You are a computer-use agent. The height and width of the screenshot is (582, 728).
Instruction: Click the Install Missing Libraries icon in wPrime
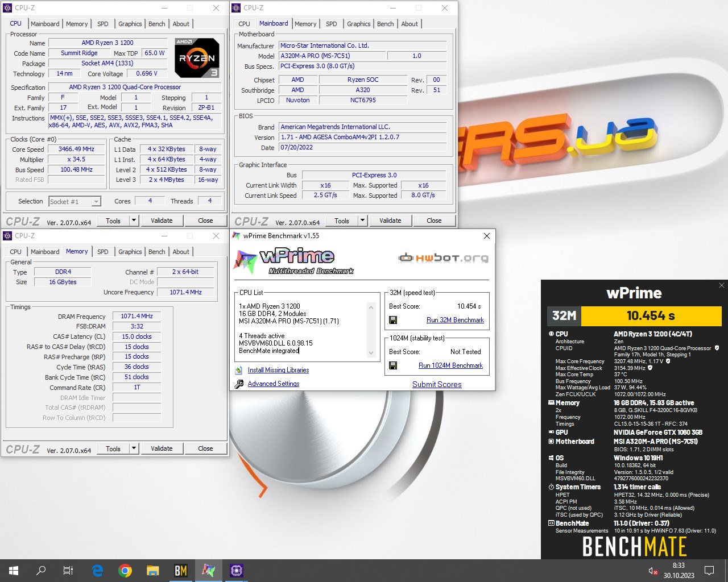(239, 370)
